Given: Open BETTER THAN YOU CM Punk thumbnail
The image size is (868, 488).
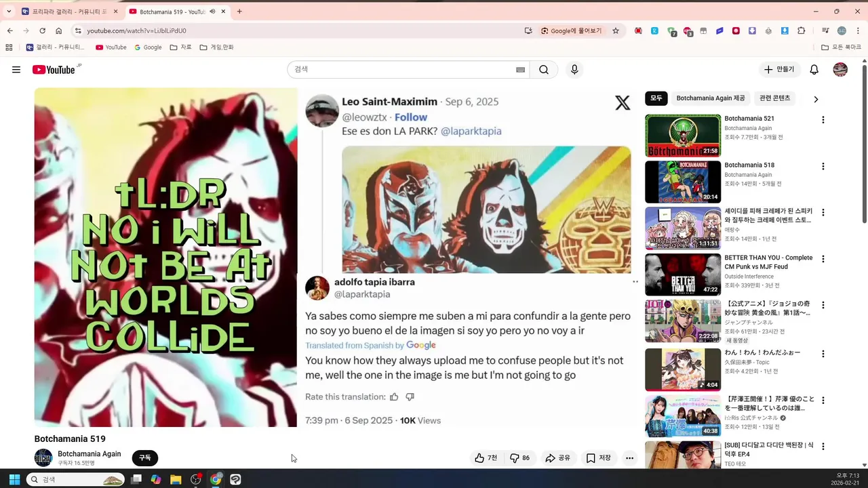Looking at the screenshot, I should tap(683, 274).
